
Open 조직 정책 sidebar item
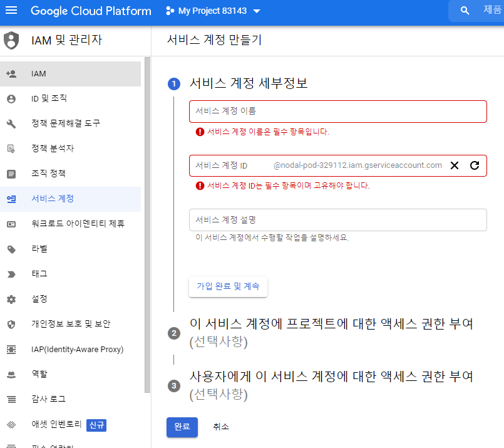(x=70, y=174)
